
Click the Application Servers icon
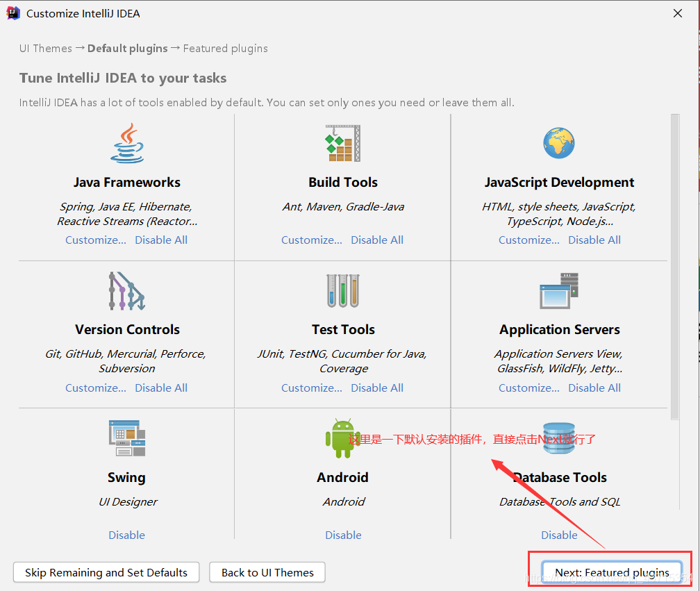[x=559, y=290]
